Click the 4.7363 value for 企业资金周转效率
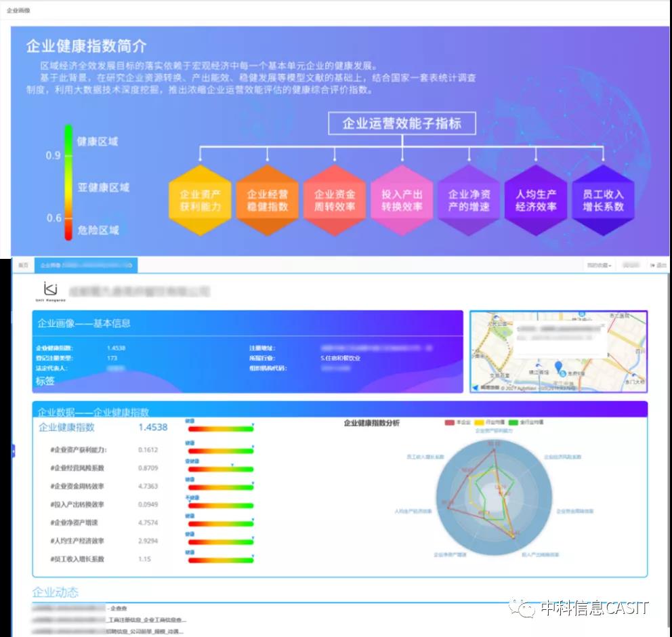 click(148, 486)
